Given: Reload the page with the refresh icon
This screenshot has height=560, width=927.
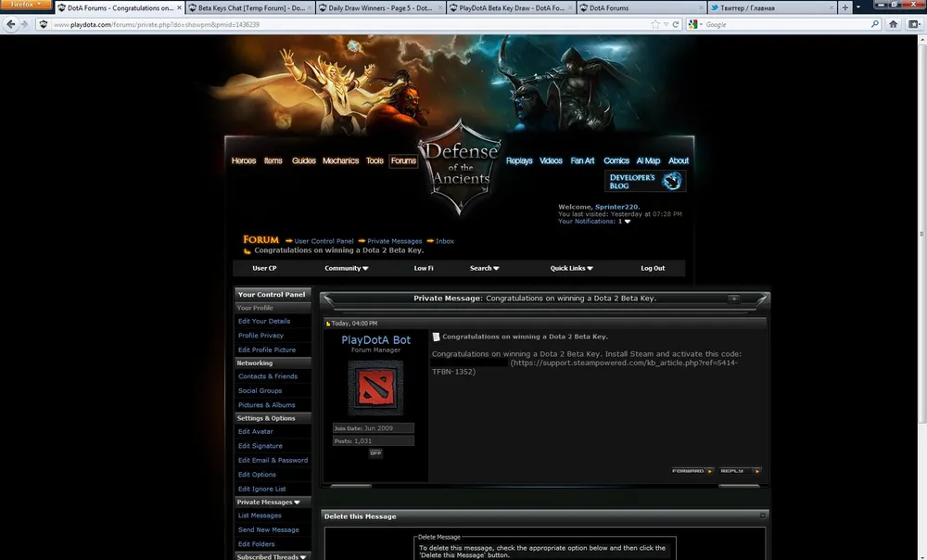Looking at the screenshot, I should (x=676, y=24).
